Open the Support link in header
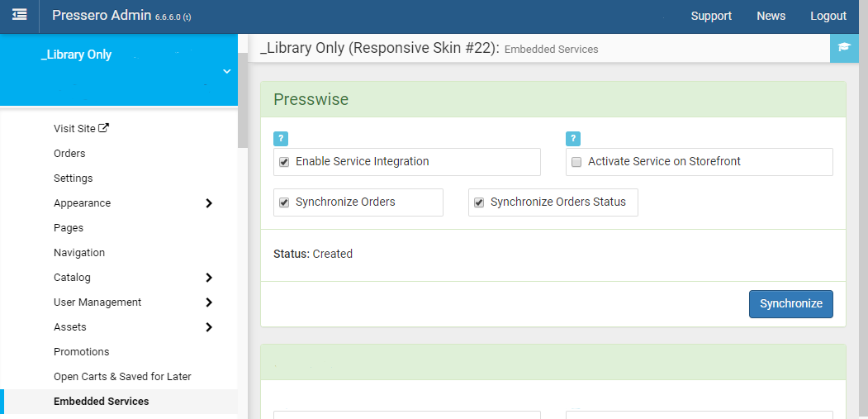 click(711, 16)
